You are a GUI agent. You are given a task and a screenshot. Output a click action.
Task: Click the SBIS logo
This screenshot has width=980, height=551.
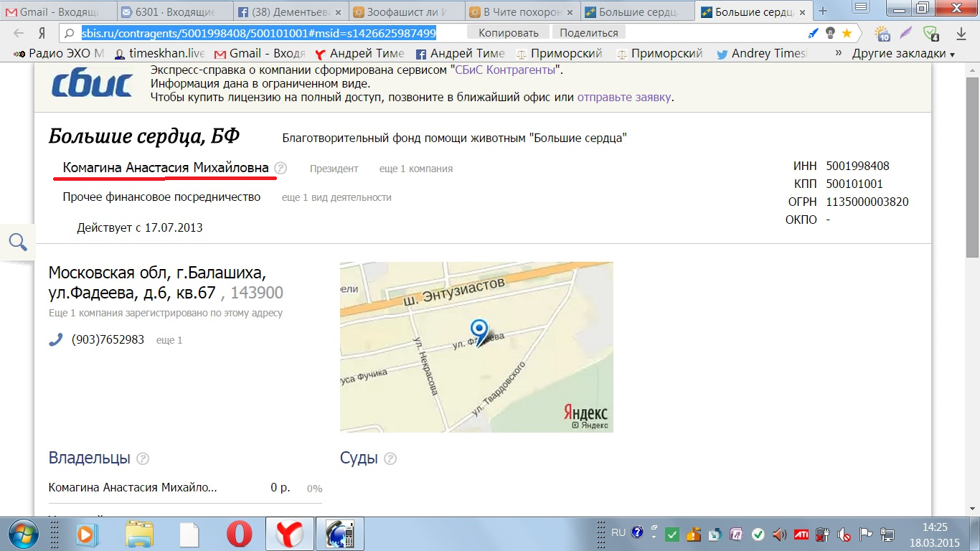point(92,84)
